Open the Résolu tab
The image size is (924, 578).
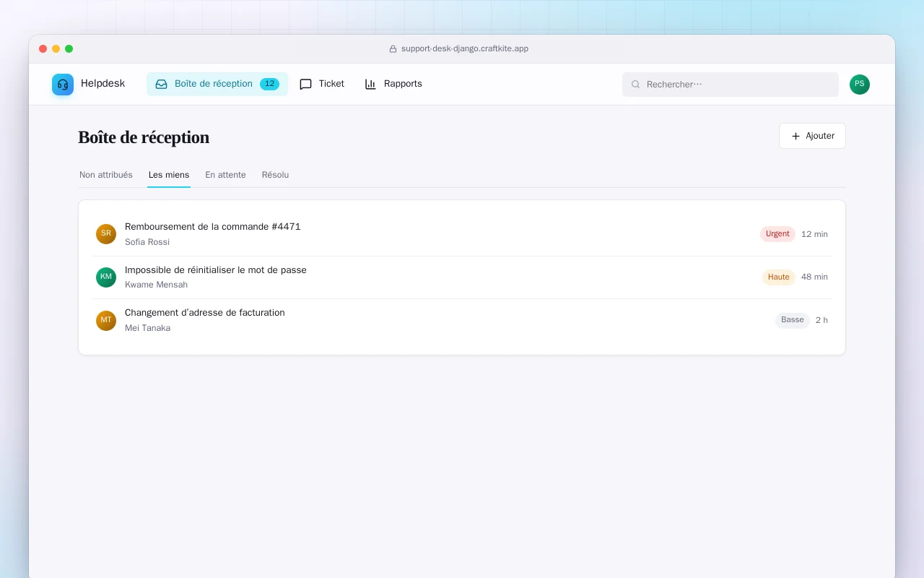(x=275, y=175)
